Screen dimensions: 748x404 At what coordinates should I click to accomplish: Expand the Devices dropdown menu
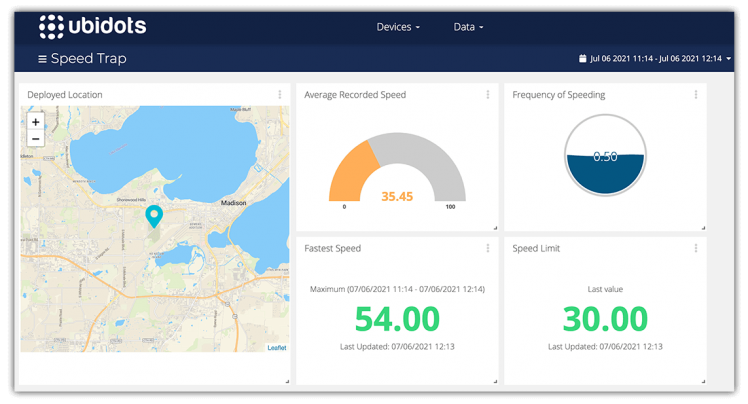(x=398, y=27)
